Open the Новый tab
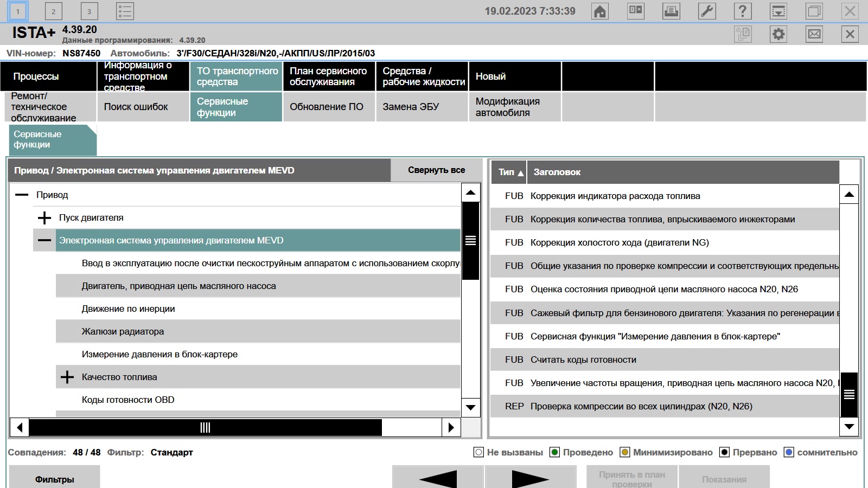This screenshot has height=488, width=868. click(515, 76)
